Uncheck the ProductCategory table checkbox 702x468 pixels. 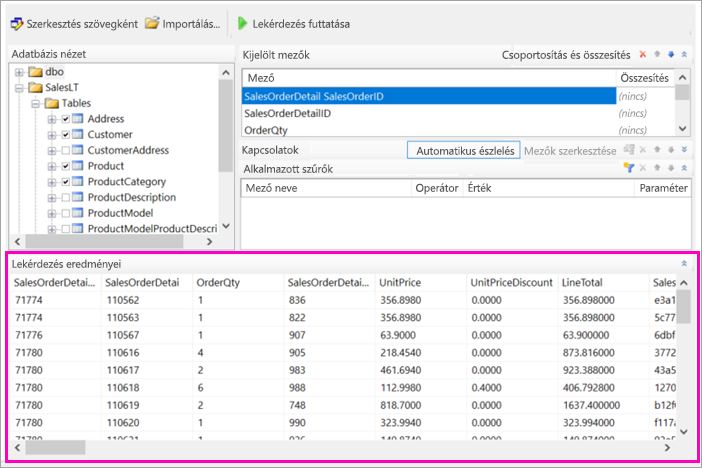tap(66, 182)
